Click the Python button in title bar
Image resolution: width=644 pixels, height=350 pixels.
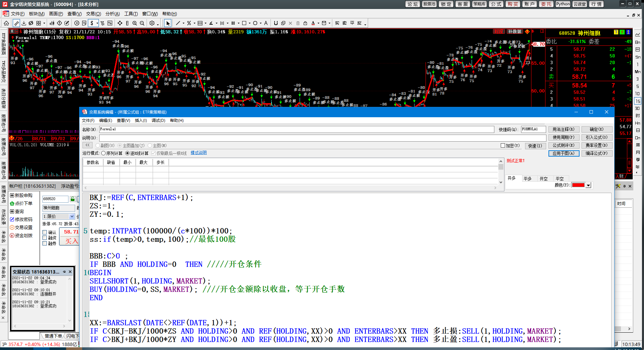[x=563, y=4]
